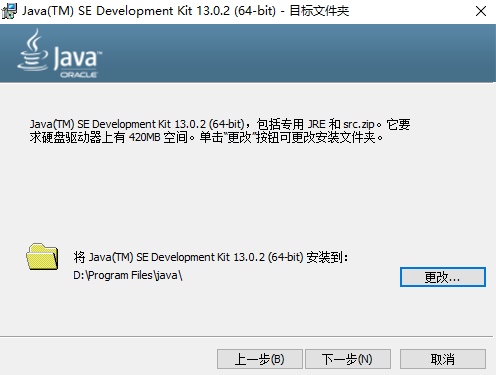Click the yellow destination folder icon
496x375 pixels.
(x=42, y=257)
